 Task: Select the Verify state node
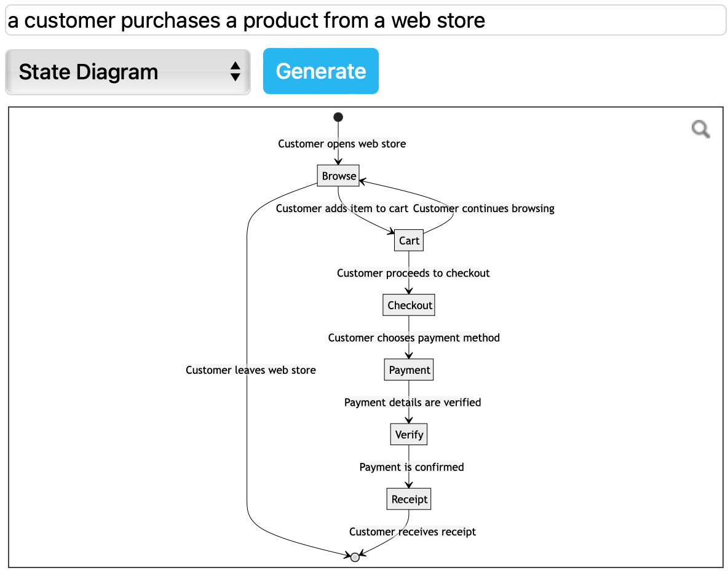pos(408,434)
